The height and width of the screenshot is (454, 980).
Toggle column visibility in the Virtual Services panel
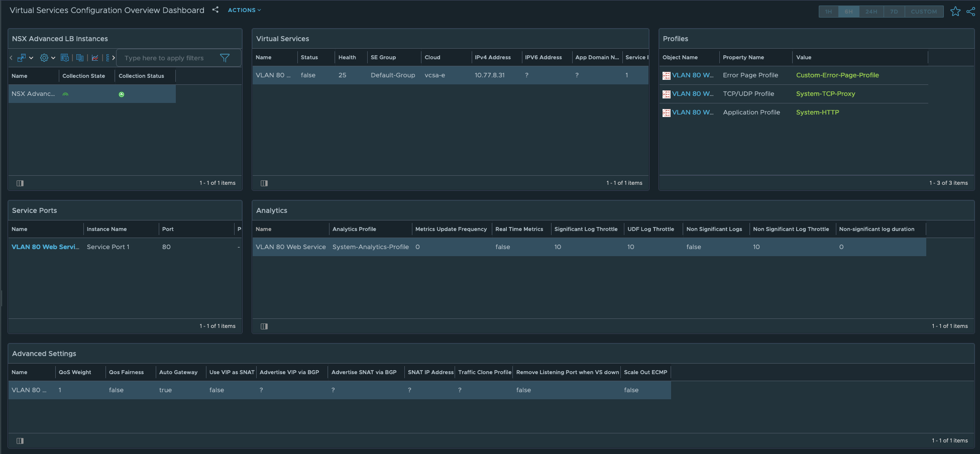tap(264, 183)
